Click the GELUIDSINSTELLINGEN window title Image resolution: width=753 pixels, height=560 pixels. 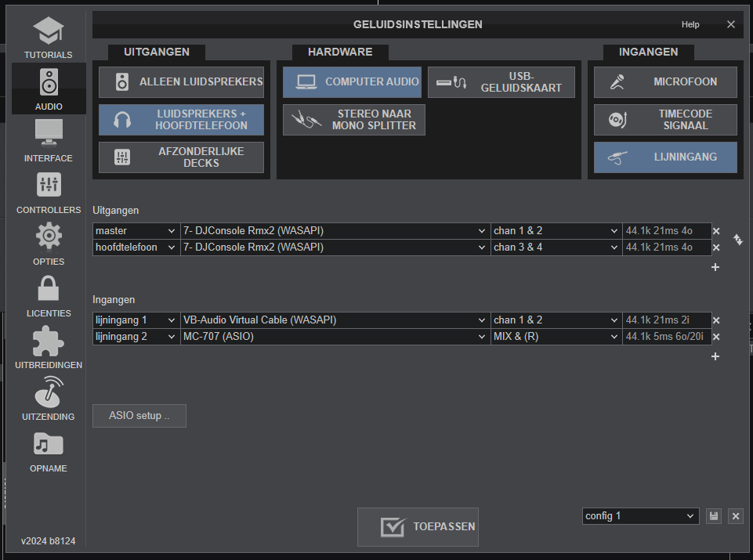pyautogui.click(x=418, y=24)
